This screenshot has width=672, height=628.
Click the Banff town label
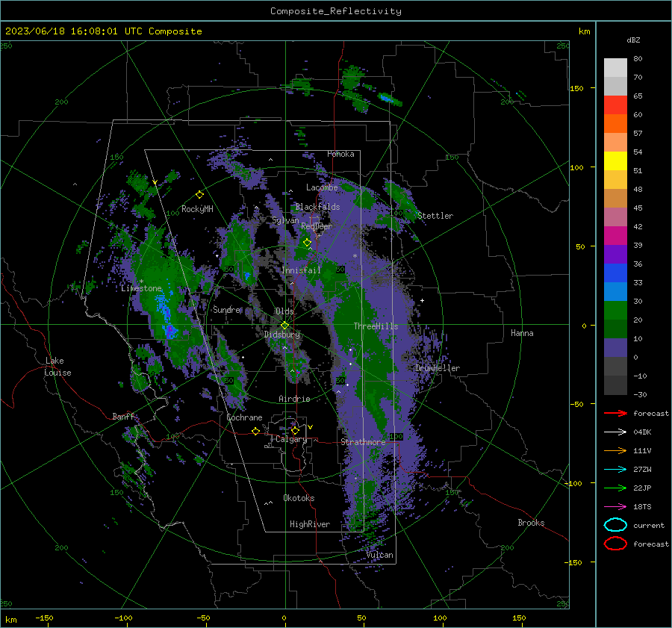tap(123, 417)
